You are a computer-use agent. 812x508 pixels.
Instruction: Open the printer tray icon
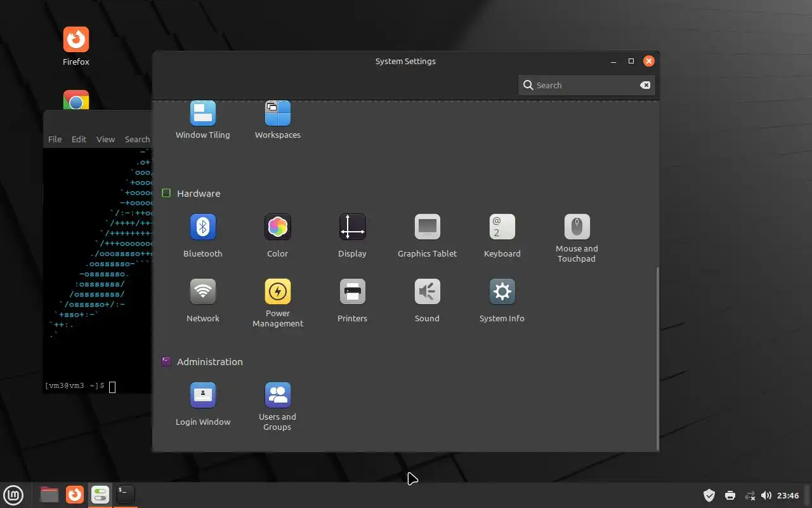point(730,495)
